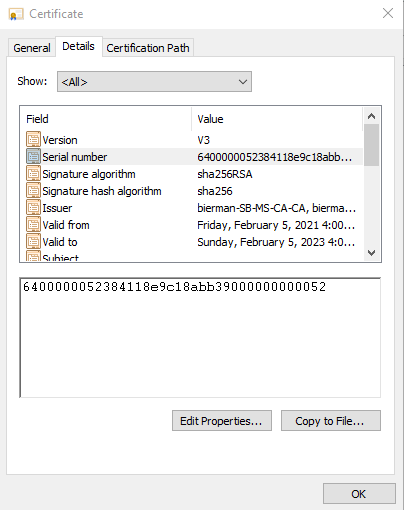
Task: Select the Issuer field icon
Action: pyautogui.click(x=33, y=208)
